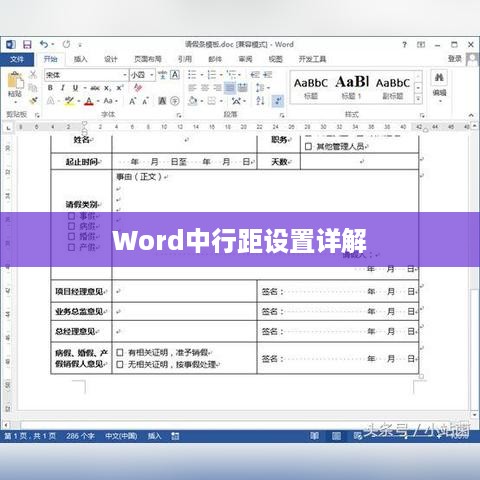Screen dimensions: 480x480
Task: Click the Sort A-Z icon
Action: click(x=260, y=101)
